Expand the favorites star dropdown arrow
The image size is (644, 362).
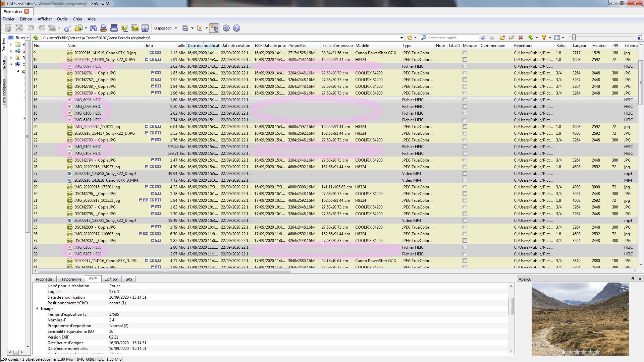pyautogui.click(x=415, y=38)
